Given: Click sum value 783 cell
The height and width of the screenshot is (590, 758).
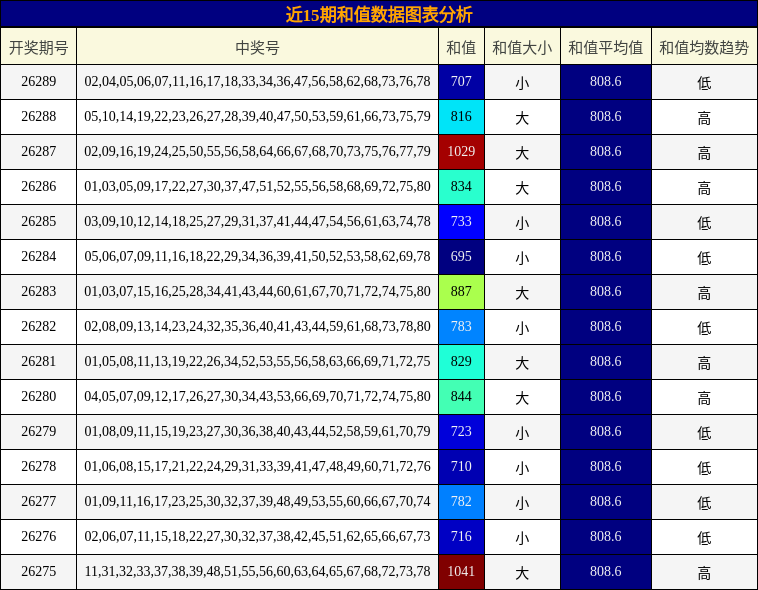Looking at the screenshot, I should [x=461, y=327].
